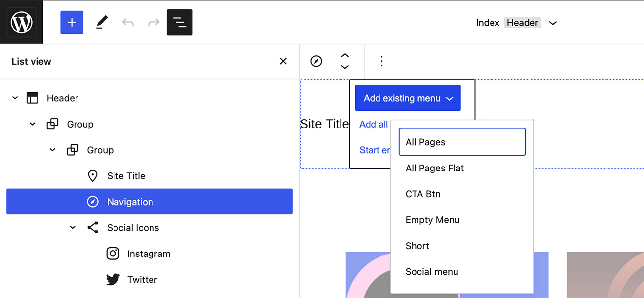Select the Navigation row in list view
644x298 pixels.
pos(150,202)
